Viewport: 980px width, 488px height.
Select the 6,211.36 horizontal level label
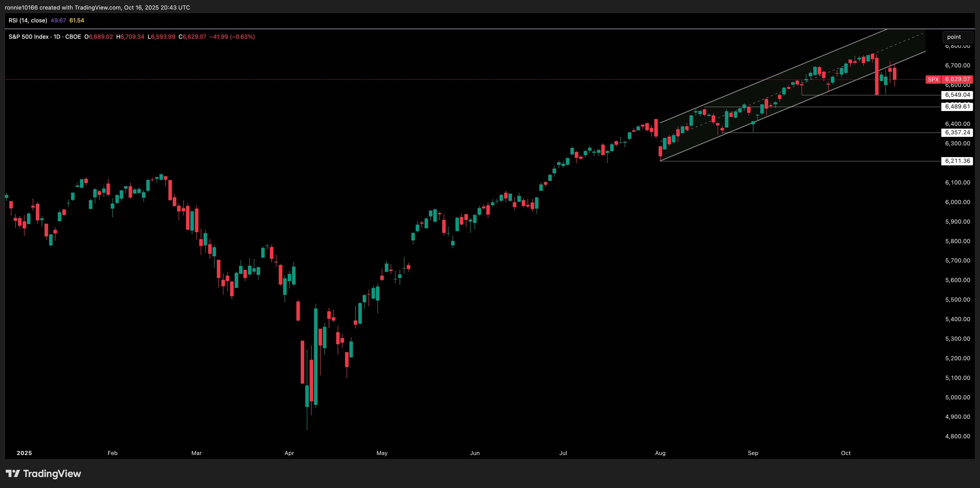957,161
